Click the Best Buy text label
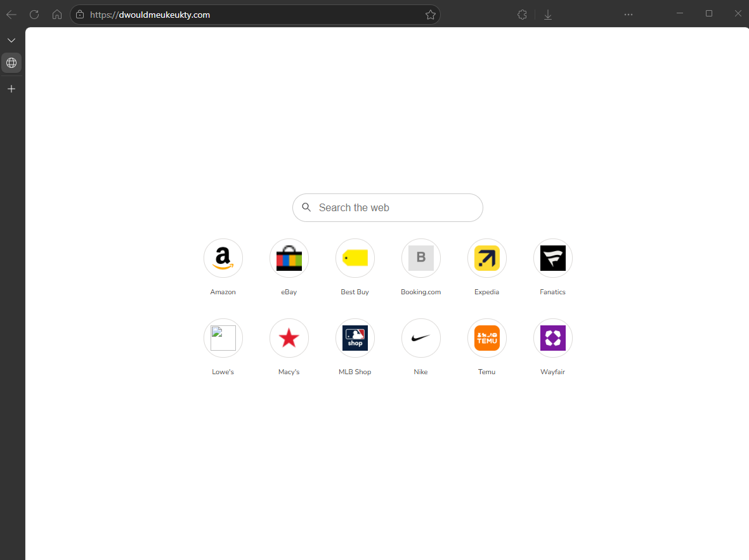 point(355,292)
